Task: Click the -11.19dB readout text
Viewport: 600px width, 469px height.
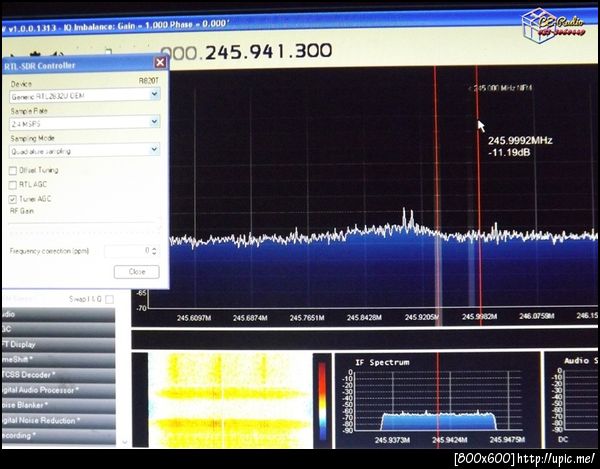Action: coord(509,152)
